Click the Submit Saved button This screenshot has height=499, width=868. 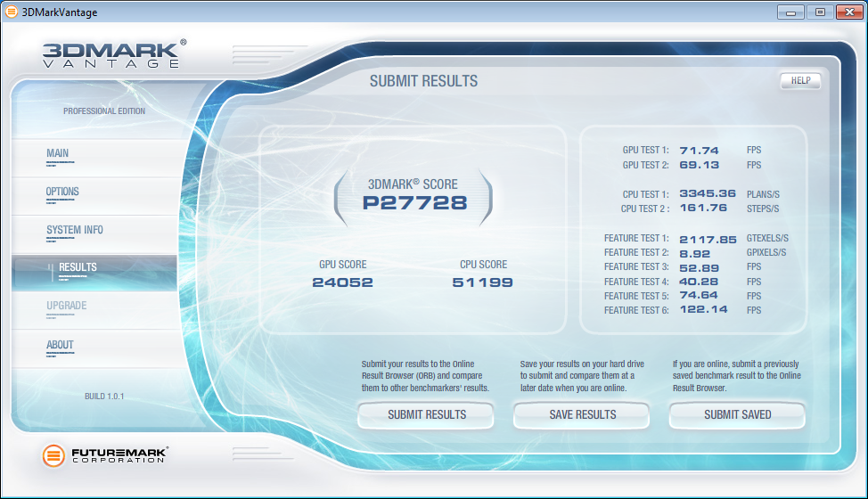point(737,415)
